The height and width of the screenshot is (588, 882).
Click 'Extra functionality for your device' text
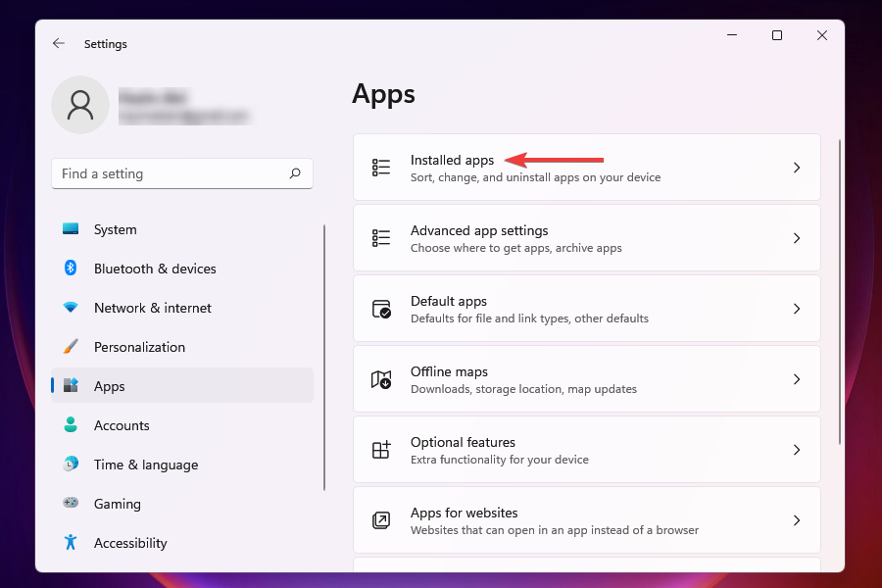coord(500,460)
